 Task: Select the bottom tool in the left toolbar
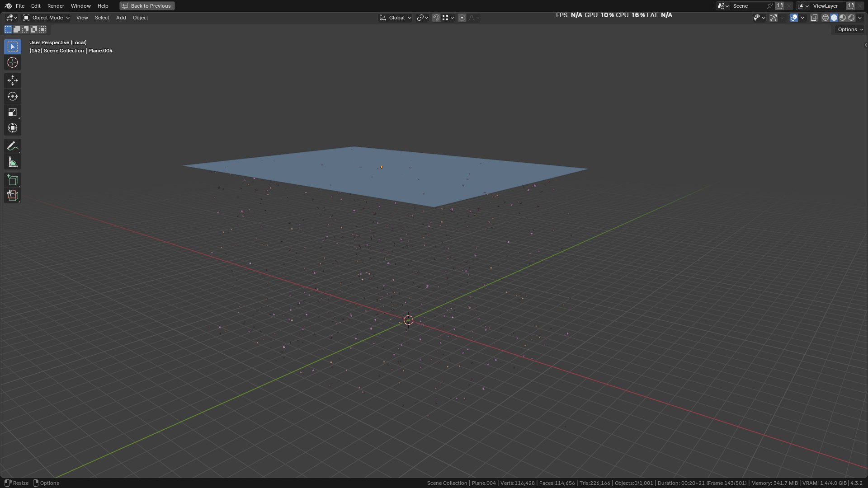pyautogui.click(x=13, y=196)
